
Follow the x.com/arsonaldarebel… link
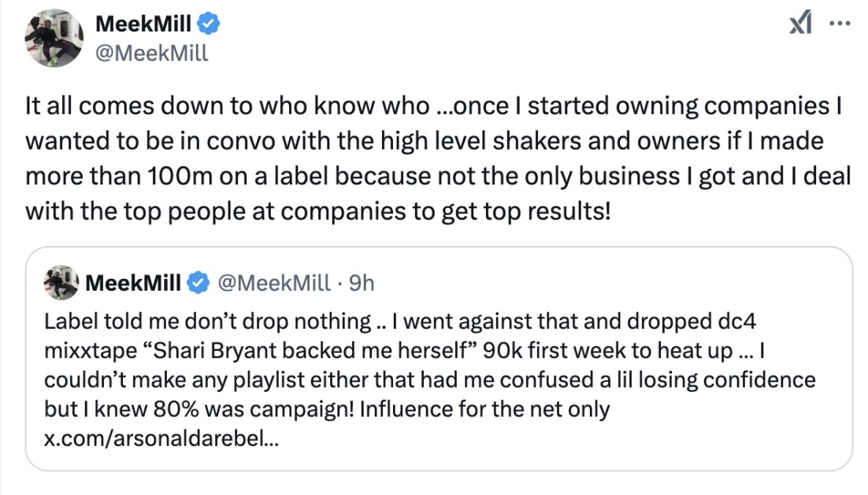[x=161, y=438]
